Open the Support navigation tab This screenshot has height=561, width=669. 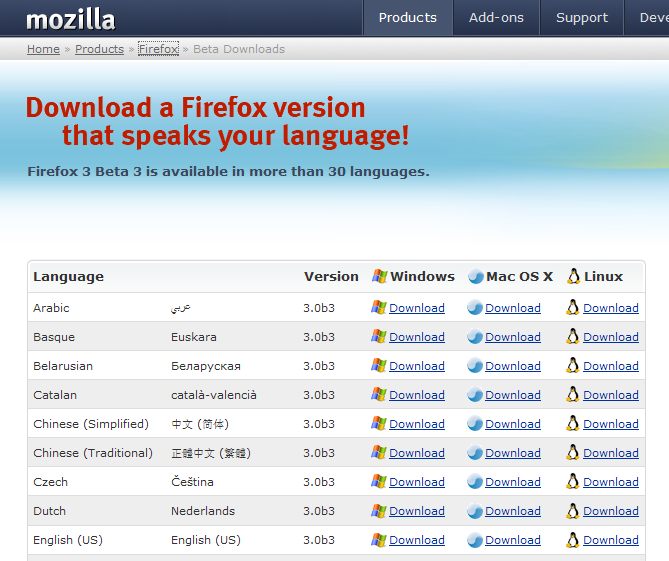pos(582,17)
